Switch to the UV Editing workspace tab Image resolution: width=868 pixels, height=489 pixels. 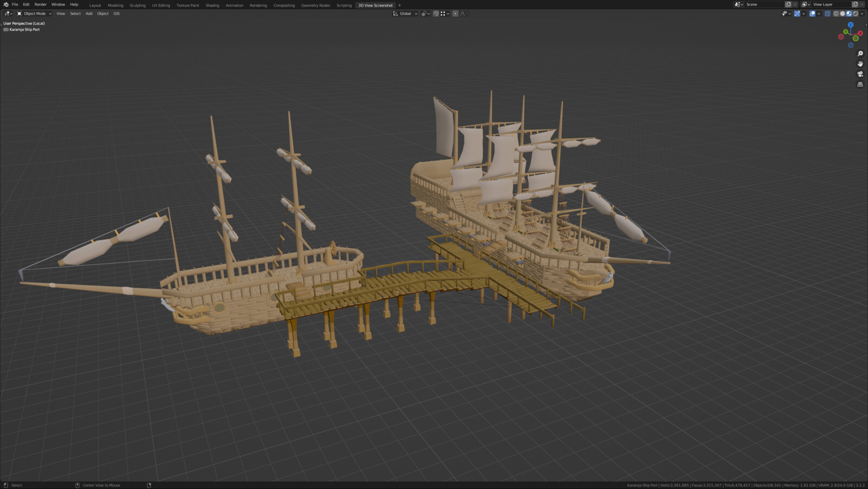(161, 5)
